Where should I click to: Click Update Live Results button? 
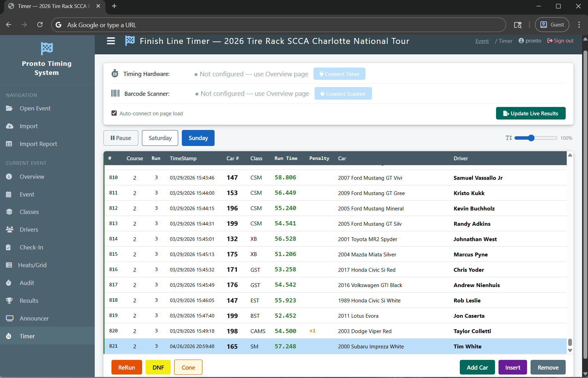coord(531,113)
